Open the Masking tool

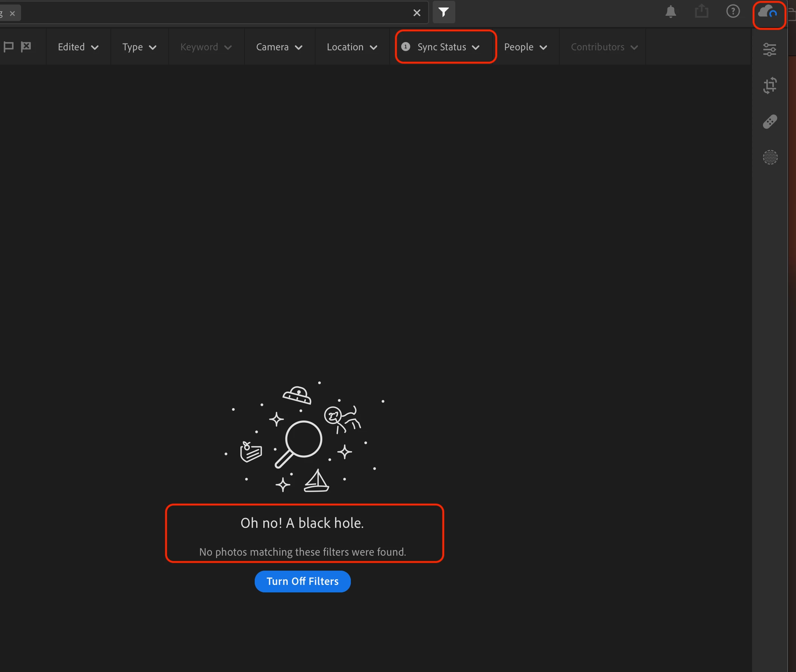(770, 157)
